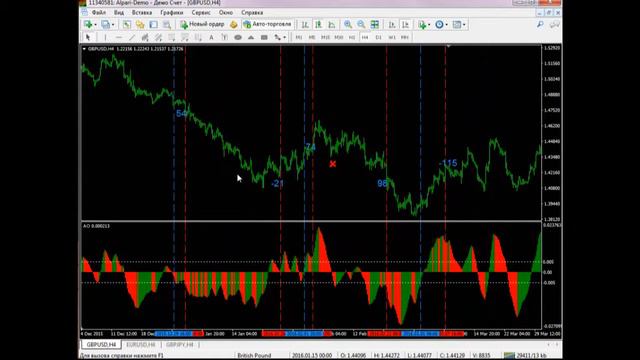
Task: Expand the New Chart dropdown arrow
Action: [95, 25]
